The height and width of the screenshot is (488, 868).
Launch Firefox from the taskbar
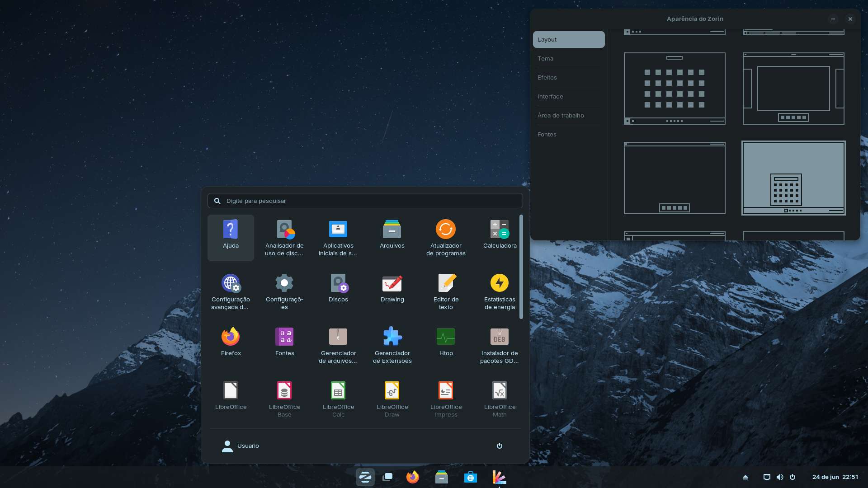pyautogui.click(x=413, y=477)
